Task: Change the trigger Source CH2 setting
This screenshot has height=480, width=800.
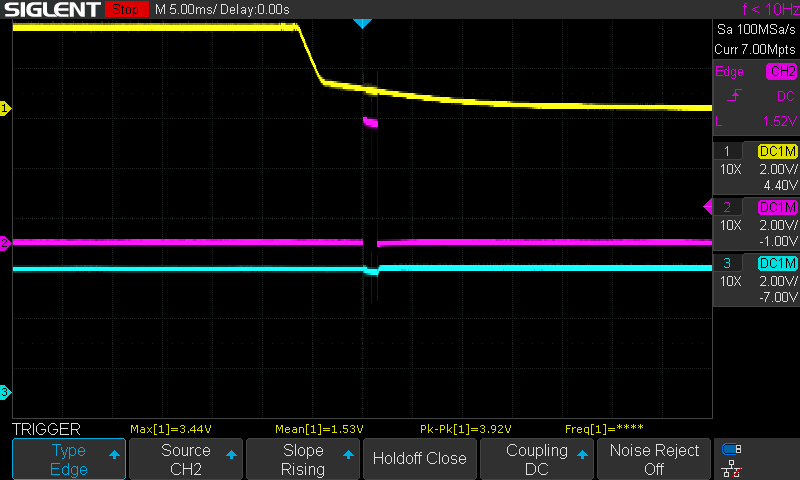Action: 186,459
